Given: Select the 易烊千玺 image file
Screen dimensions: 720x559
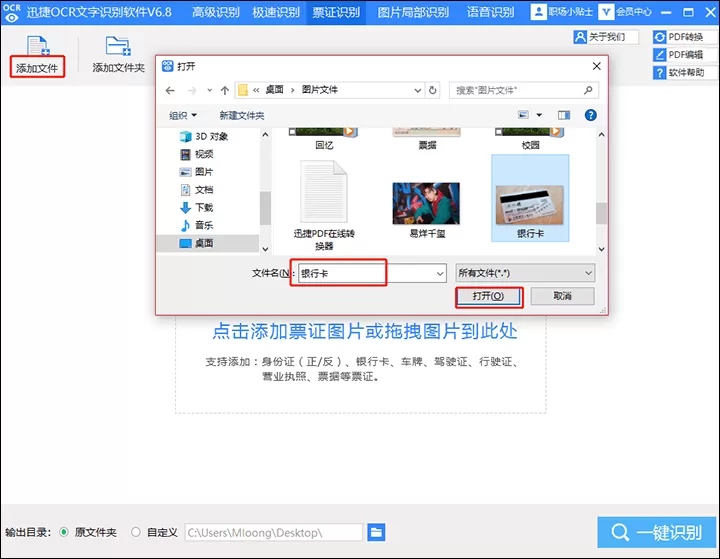Looking at the screenshot, I should (x=427, y=209).
